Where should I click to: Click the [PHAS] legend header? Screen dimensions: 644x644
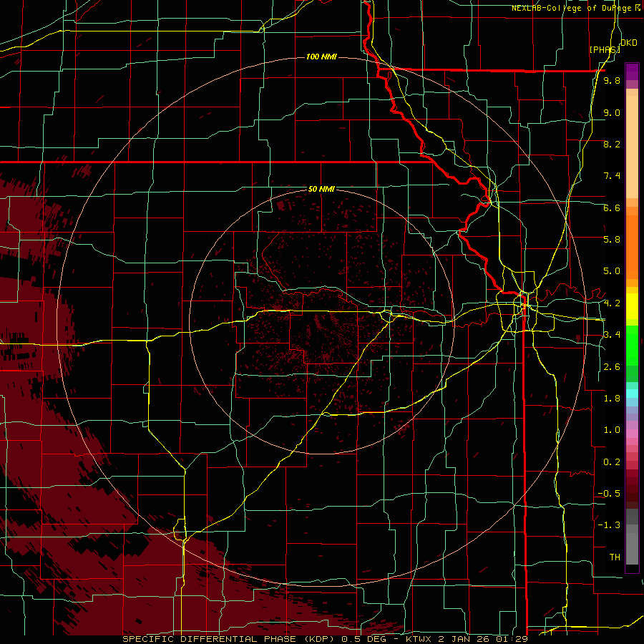(604, 49)
